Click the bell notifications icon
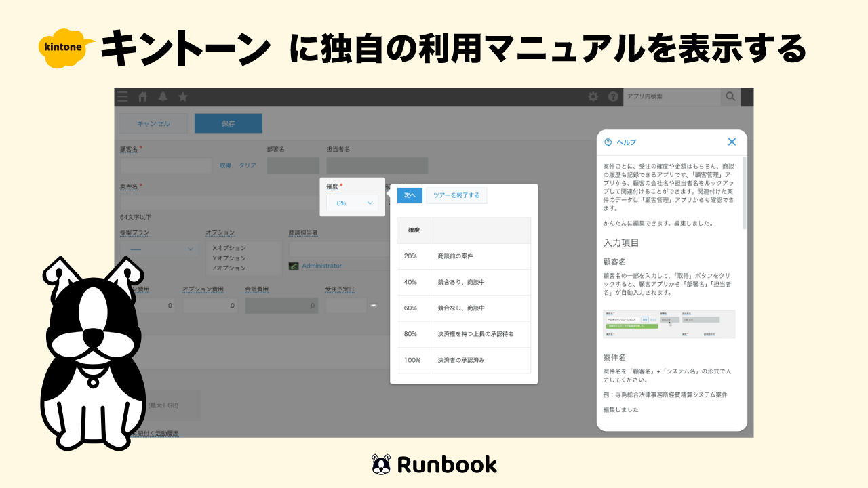The image size is (868, 488). [x=162, y=96]
